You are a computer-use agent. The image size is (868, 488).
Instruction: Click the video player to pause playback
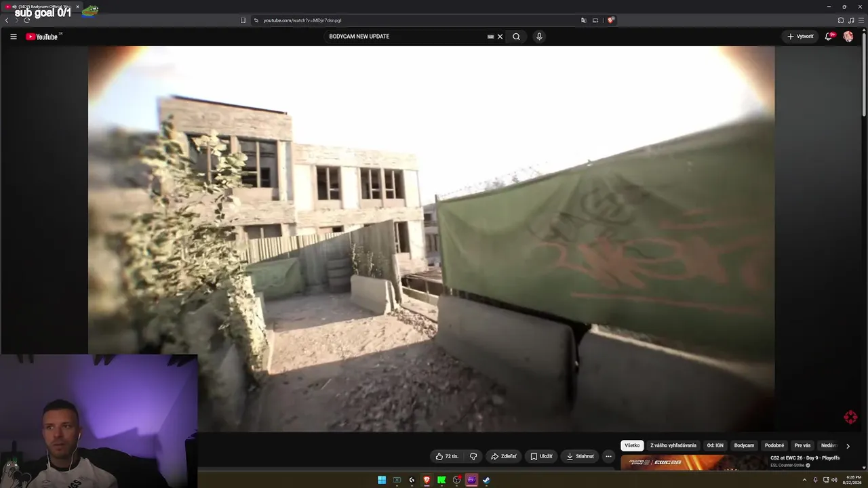click(x=431, y=239)
